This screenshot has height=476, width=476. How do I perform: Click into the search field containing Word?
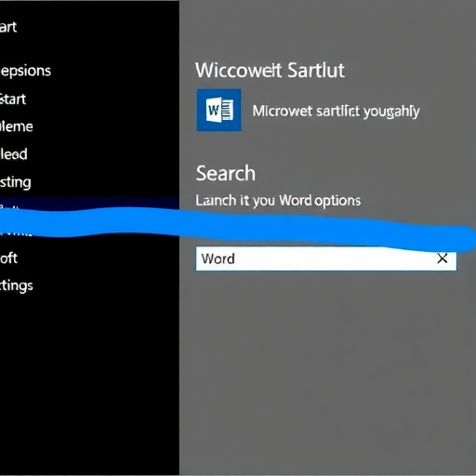(326, 258)
